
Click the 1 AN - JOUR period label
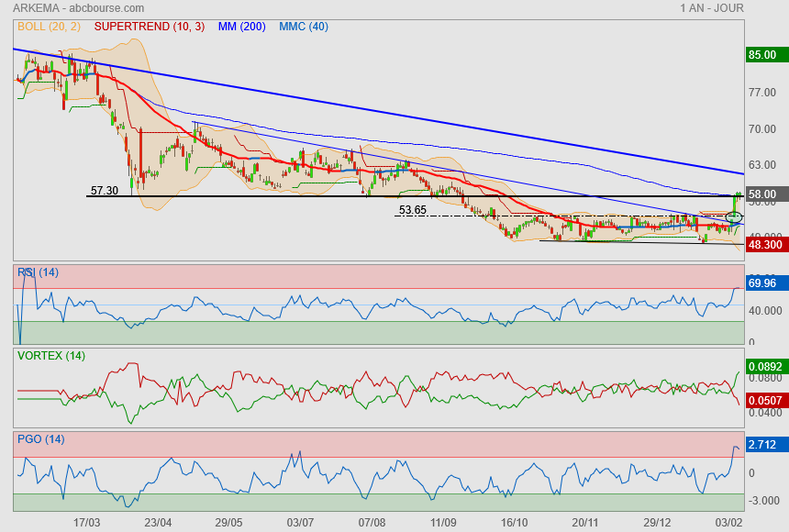(711, 8)
